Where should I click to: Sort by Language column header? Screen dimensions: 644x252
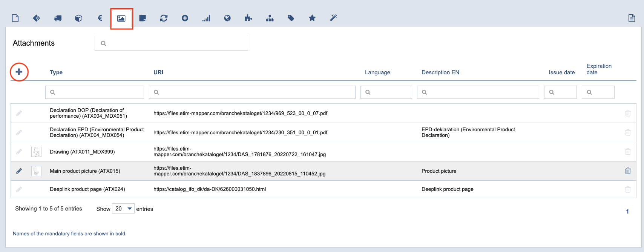(x=377, y=72)
